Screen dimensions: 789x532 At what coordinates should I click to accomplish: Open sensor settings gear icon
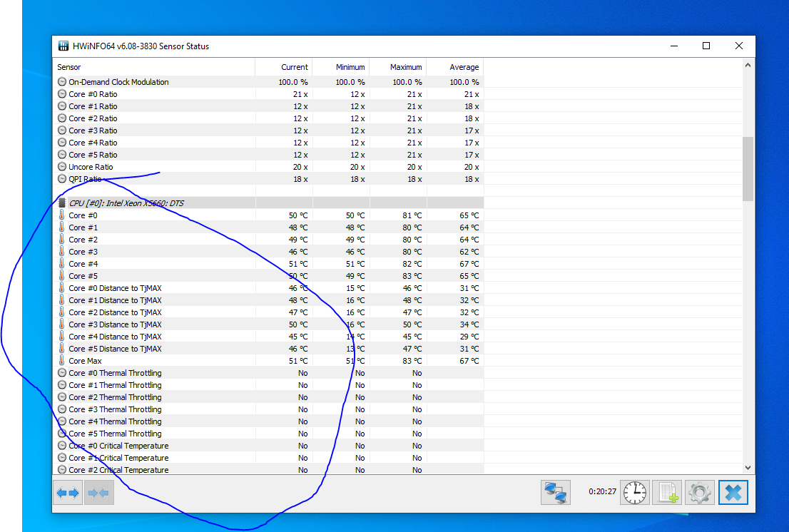(x=699, y=492)
